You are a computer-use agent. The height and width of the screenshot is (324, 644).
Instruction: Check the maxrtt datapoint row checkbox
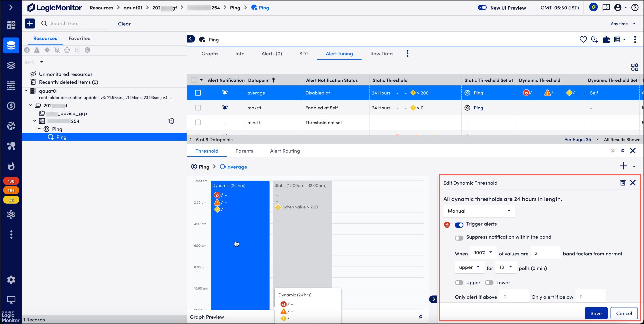point(198,108)
